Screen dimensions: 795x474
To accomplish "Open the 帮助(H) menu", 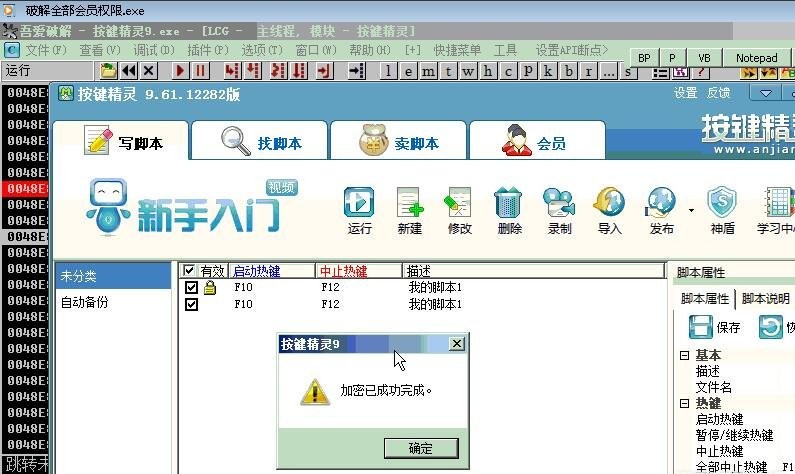I will [x=370, y=50].
